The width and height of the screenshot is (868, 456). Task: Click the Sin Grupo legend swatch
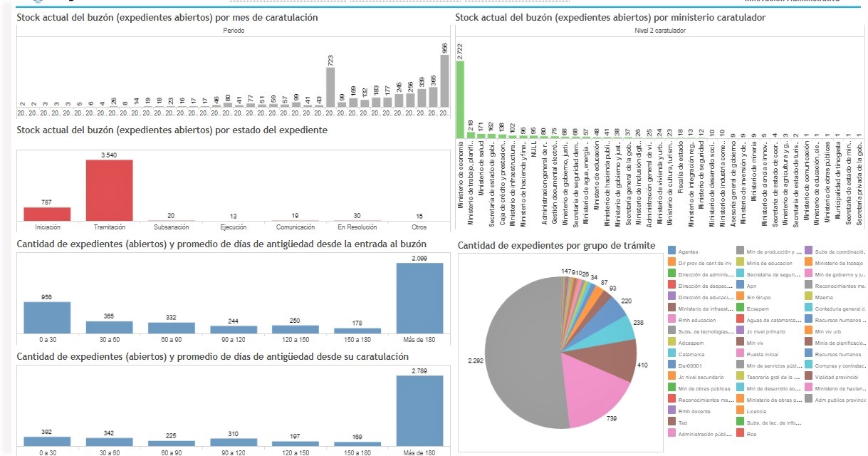(741, 297)
